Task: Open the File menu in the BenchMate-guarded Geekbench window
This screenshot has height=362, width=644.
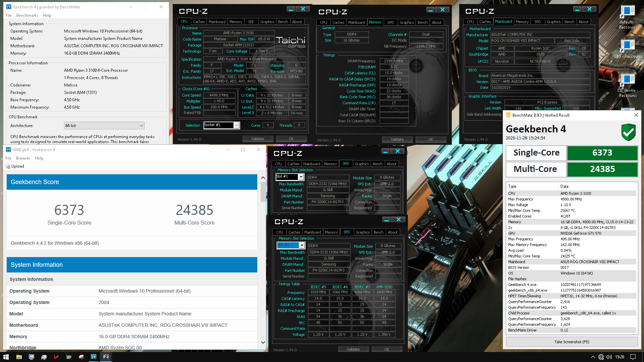Action: (9, 15)
